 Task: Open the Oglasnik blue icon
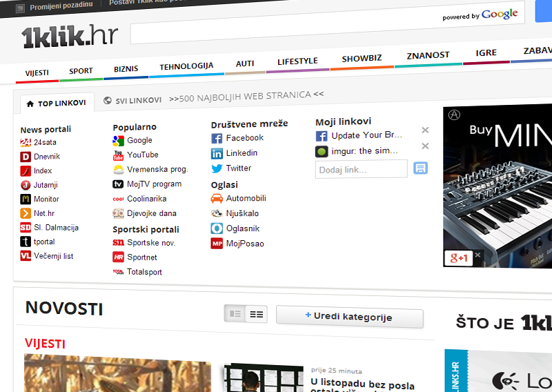[x=217, y=228]
